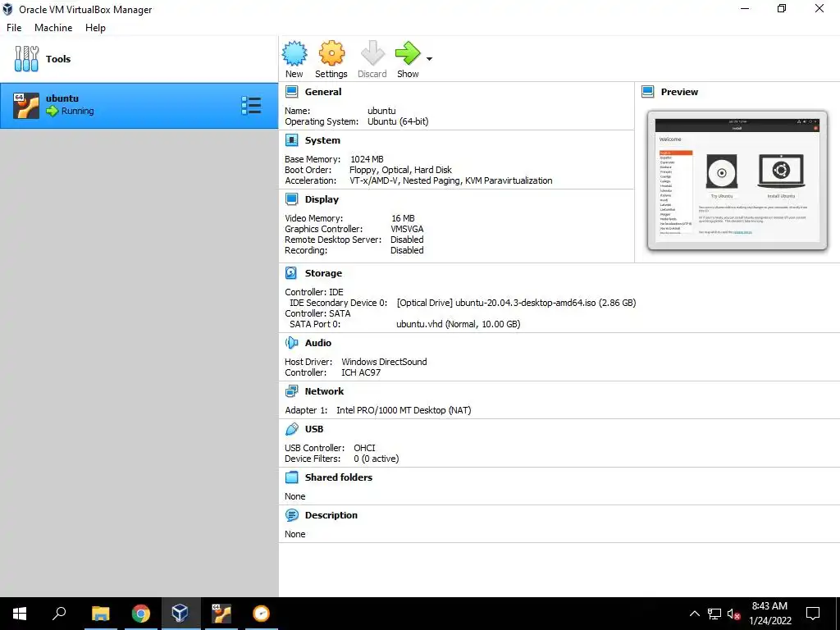
Task: Open the Windows Start menu
Action: click(20, 614)
